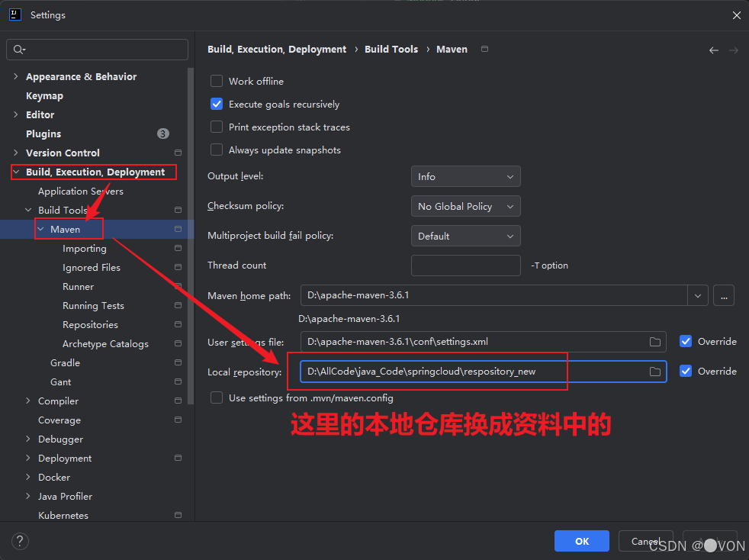749x560 pixels.
Task: Enable Use settings from .mvn/maven.config
Action: click(217, 398)
